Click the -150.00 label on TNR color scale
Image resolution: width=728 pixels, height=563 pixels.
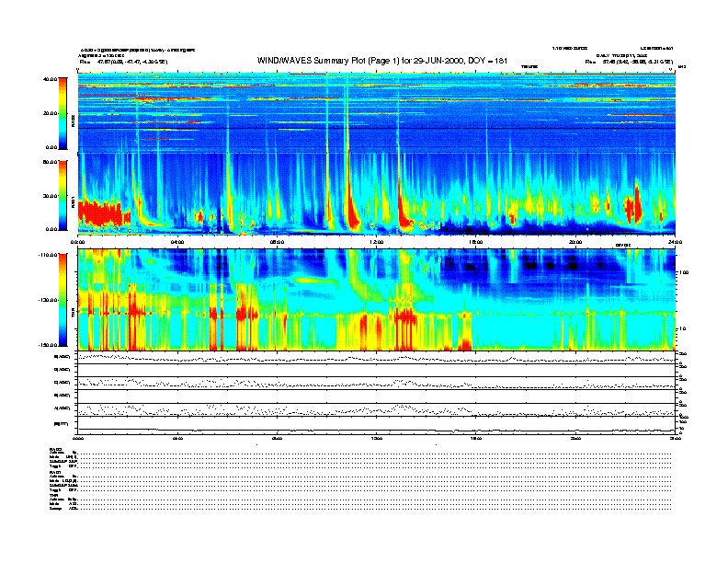coord(47,345)
